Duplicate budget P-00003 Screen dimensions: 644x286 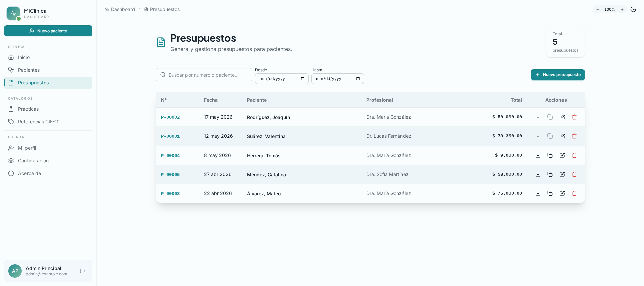pos(550,193)
